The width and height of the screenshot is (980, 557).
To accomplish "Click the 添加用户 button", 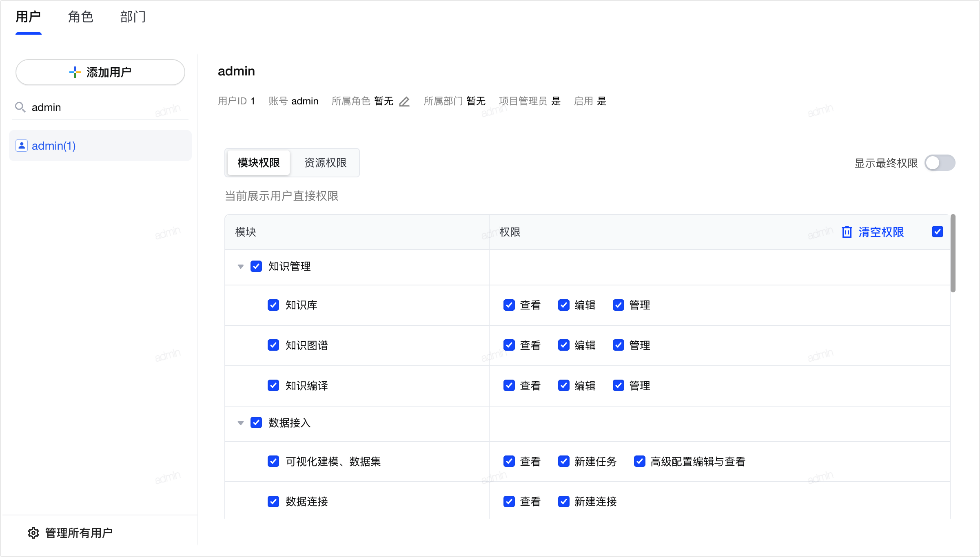I will (x=100, y=72).
